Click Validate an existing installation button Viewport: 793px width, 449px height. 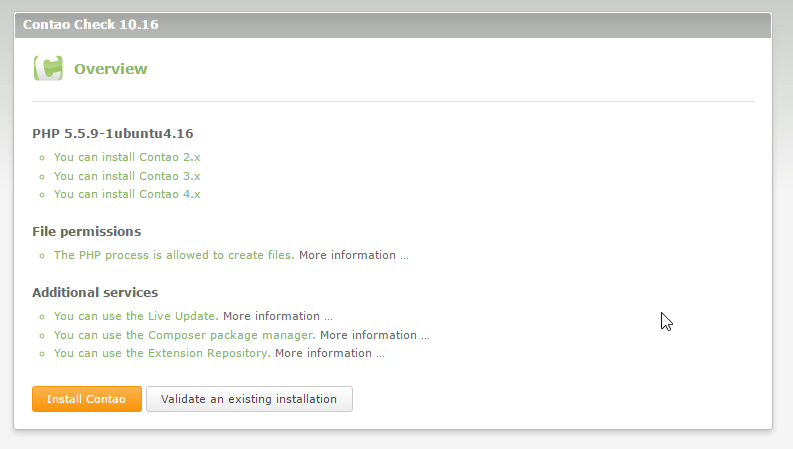point(249,399)
